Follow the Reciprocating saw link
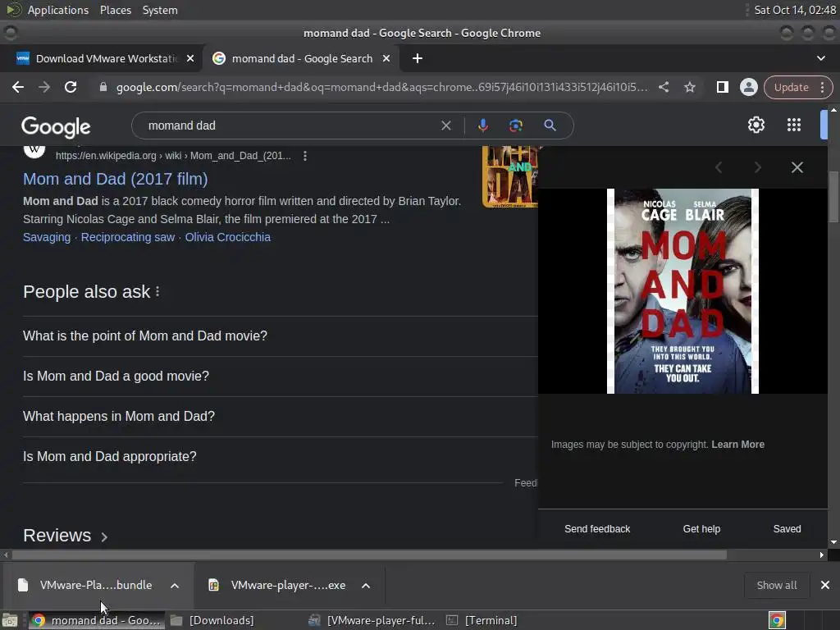This screenshot has height=630, width=840. (127, 237)
